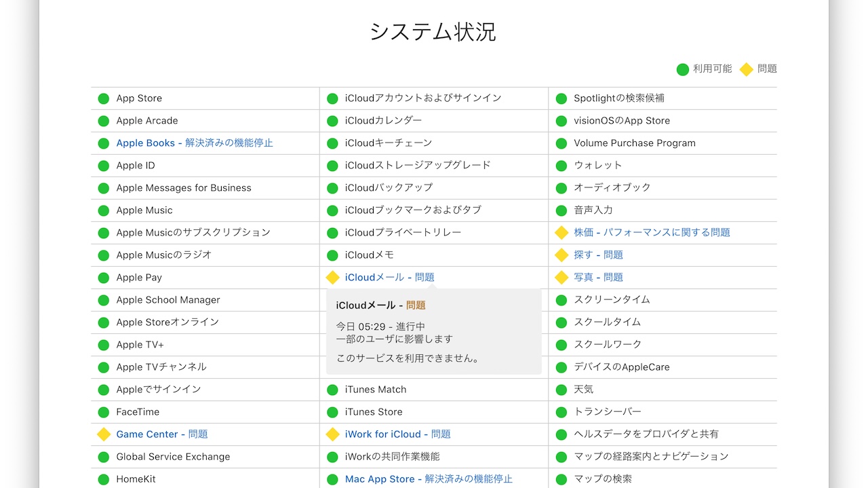Click the Apple Messages for Business entry
Screen dimensions: 868x488
pyautogui.click(x=184, y=188)
